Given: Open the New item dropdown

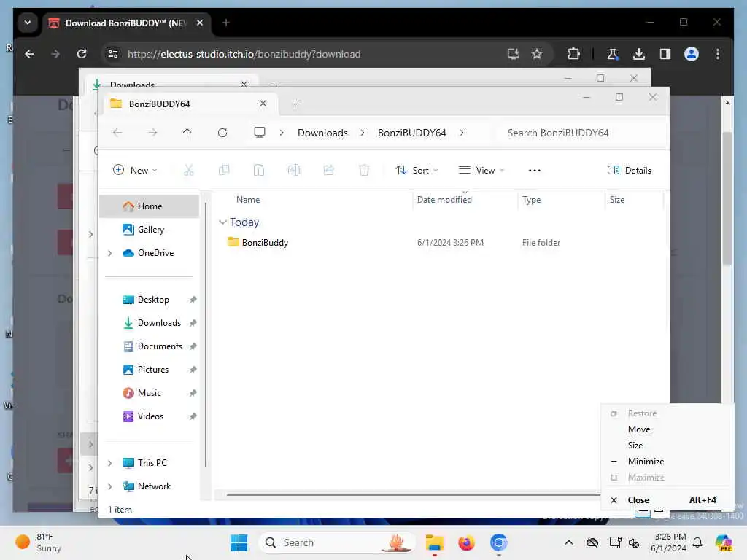Looking at the screenshot, I should [x=135, y=170].
